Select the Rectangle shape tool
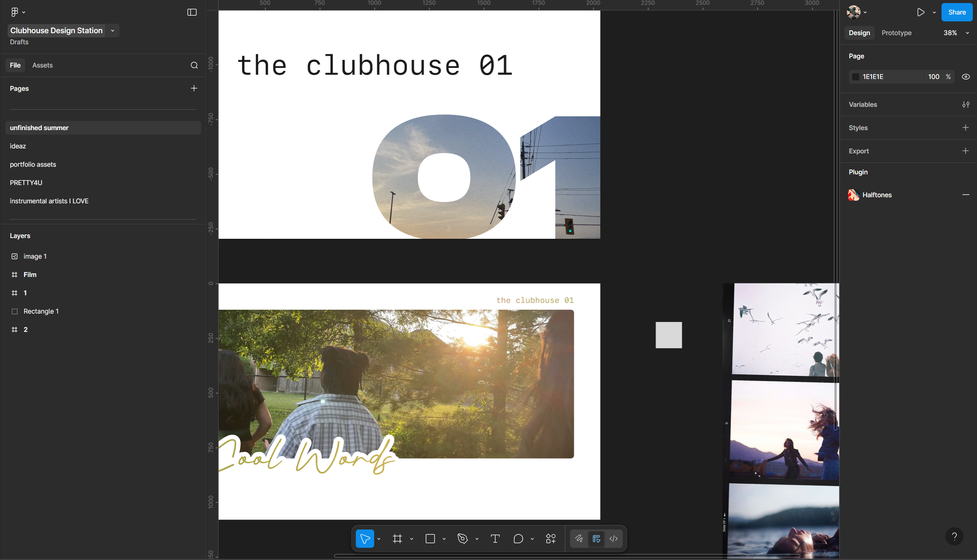Image resolution: width=977 pixels, height=560 pixels. (430, 539)
